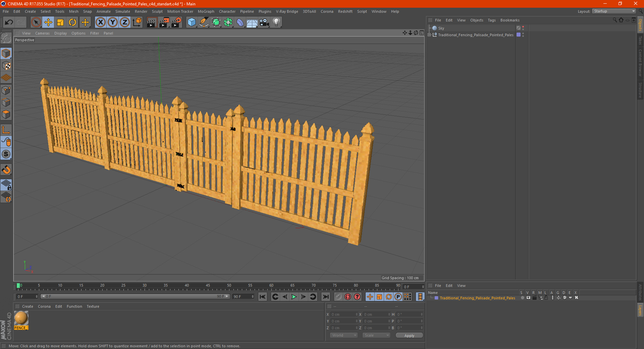Go to start of animation
This screenshot has width=644, height=349.
click(263, 297)
